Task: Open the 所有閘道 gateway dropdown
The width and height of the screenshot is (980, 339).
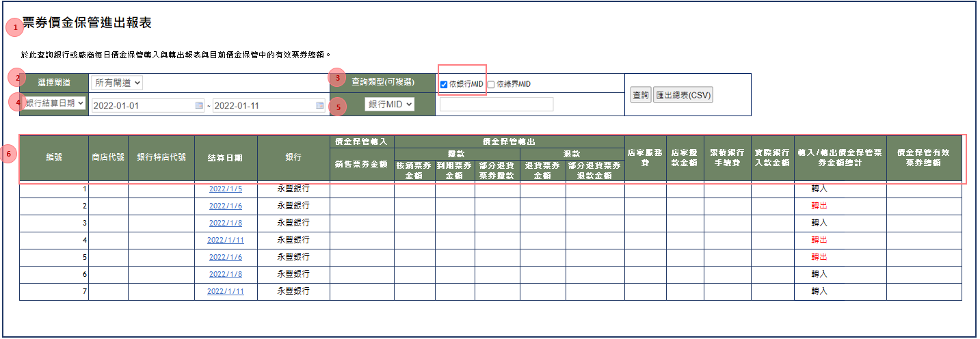Action: point(116,83)
